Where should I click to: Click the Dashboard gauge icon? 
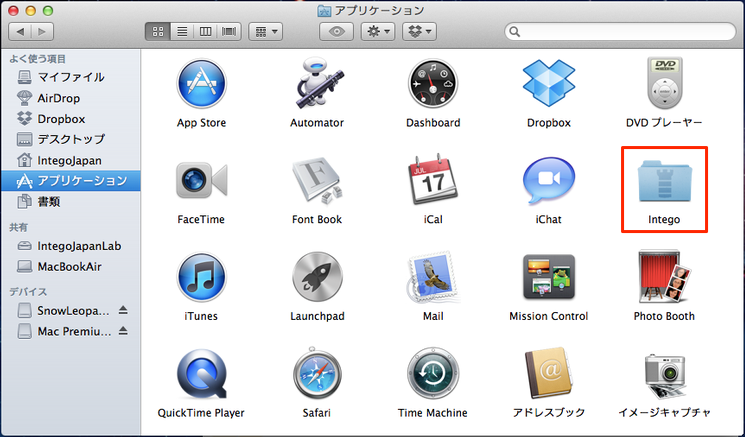433,84
